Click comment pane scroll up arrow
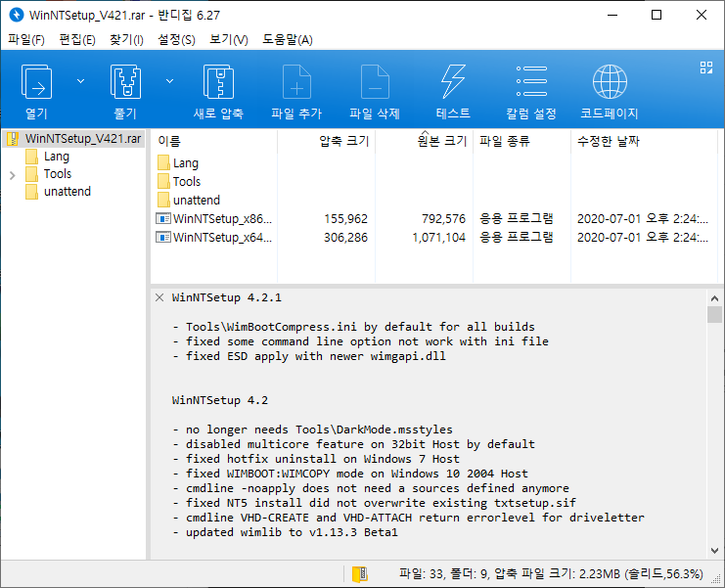The image size is (725, 588). (714, 298)
